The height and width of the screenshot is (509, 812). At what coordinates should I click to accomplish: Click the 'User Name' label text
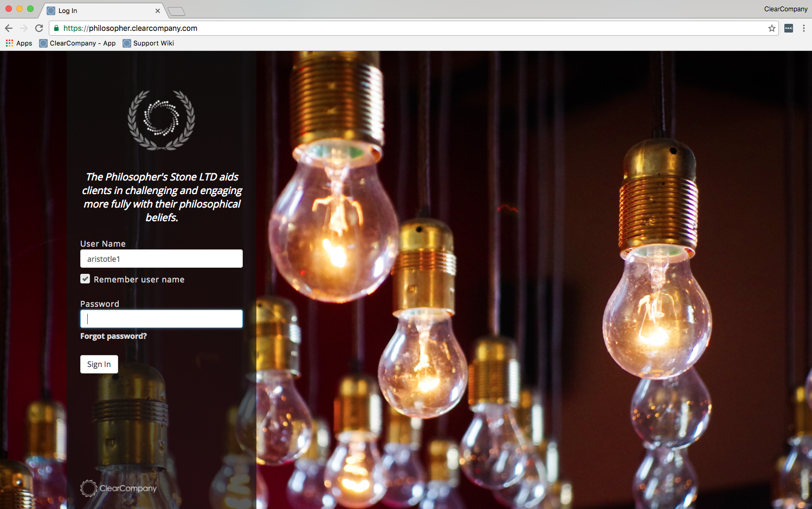[x=103, y=244]
